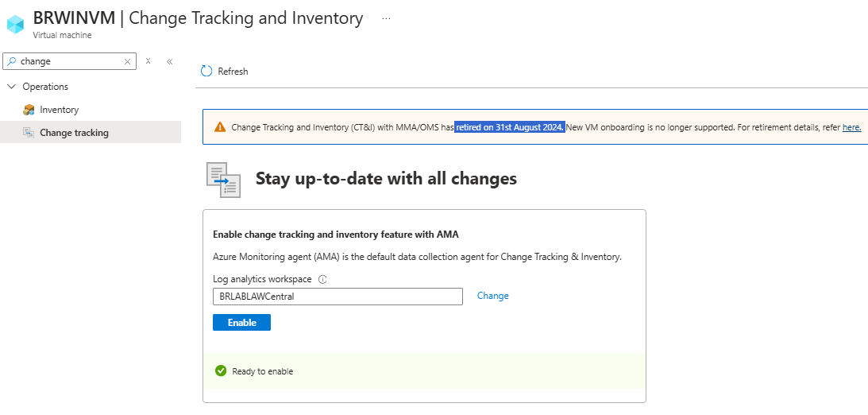Click the Change workspace link
Screen dimensions: 868x415
click(492, 296)
